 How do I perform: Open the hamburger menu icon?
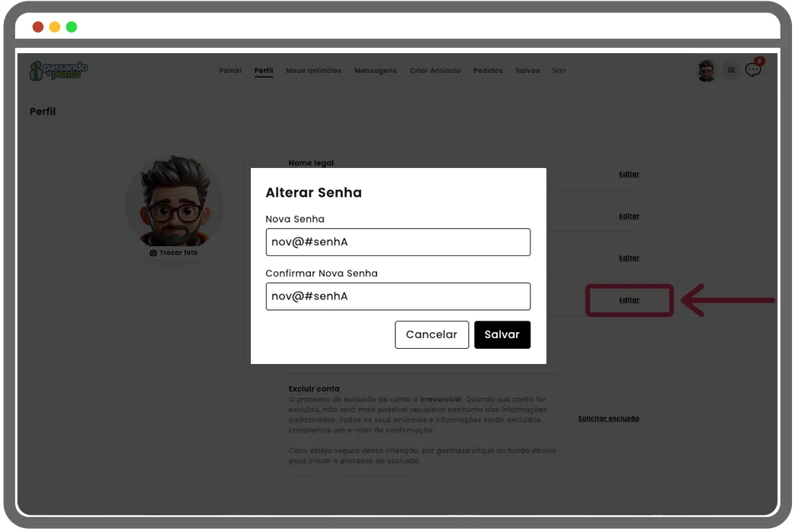point(730,71)
